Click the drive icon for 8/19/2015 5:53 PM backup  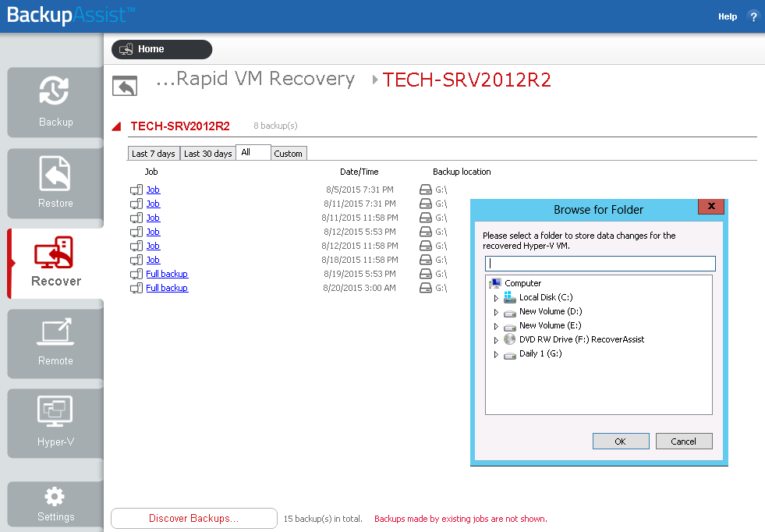pyautogui.click(x=426, y=275)
